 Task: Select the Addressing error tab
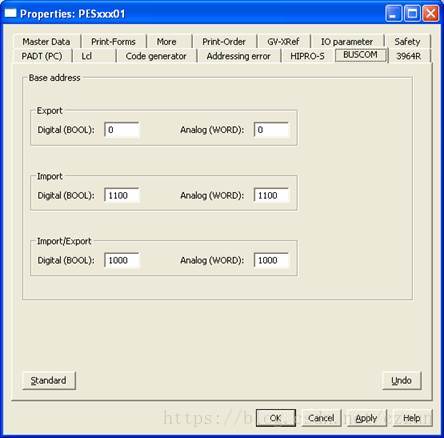click(x=238, y=56)
